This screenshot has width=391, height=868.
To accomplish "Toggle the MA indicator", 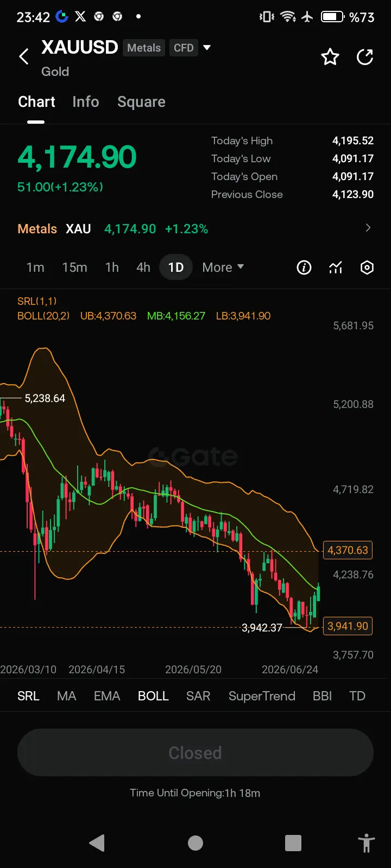I will 67,696.
